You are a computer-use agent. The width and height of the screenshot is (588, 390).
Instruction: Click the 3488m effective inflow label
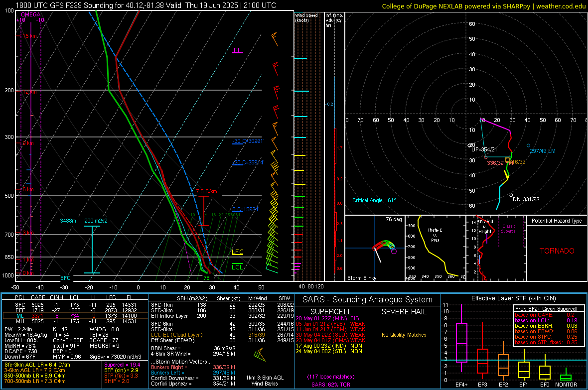pos(68,221)
